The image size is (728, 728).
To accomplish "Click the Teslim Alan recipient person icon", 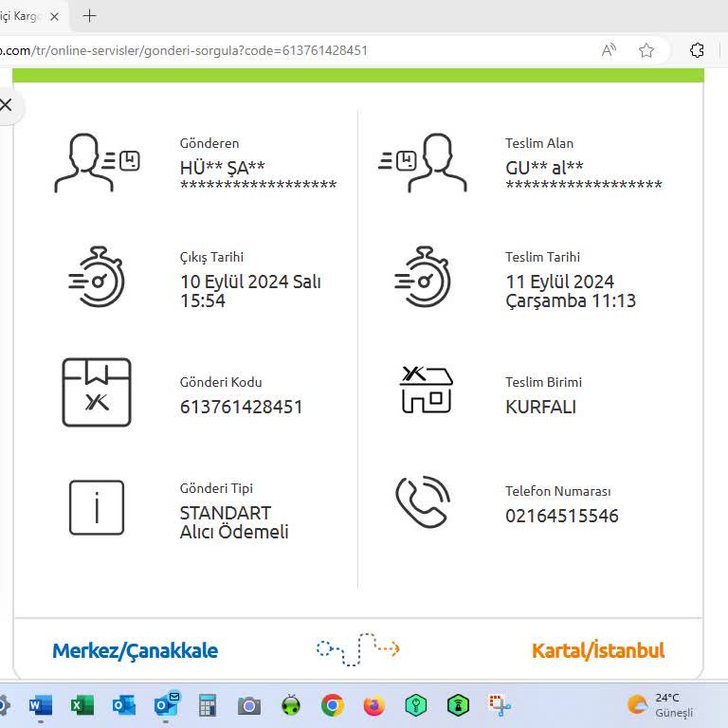I will 423,163.
